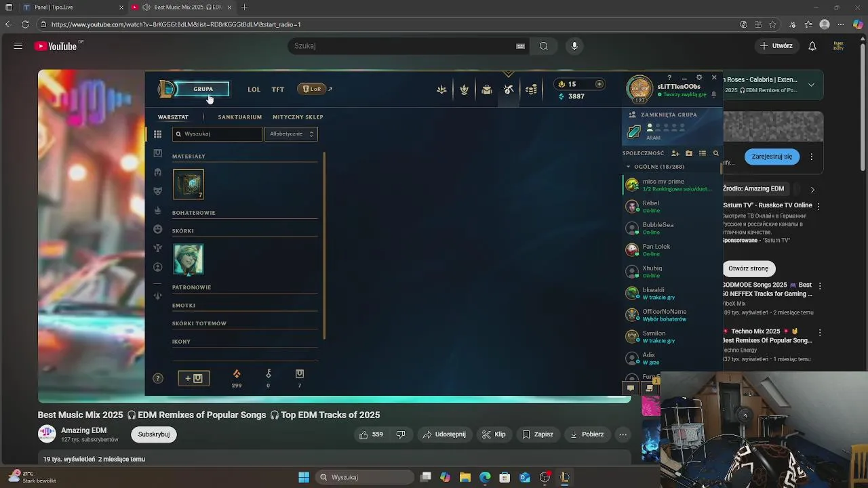Open the LoR launcher button
This screenshot has width=868, height=488.
click(x=312, y=89)
